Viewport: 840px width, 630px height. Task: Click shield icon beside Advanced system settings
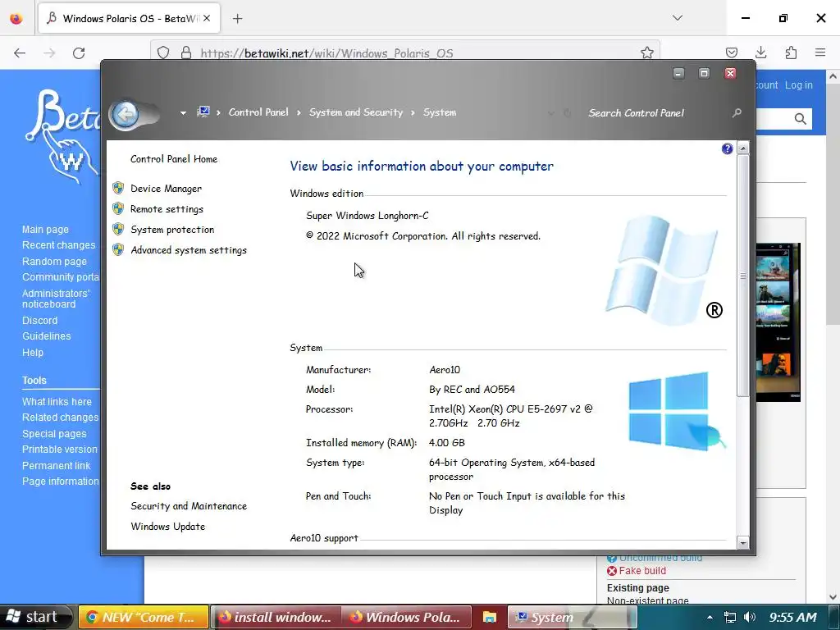pyautogui.click(x=118, y=249)
